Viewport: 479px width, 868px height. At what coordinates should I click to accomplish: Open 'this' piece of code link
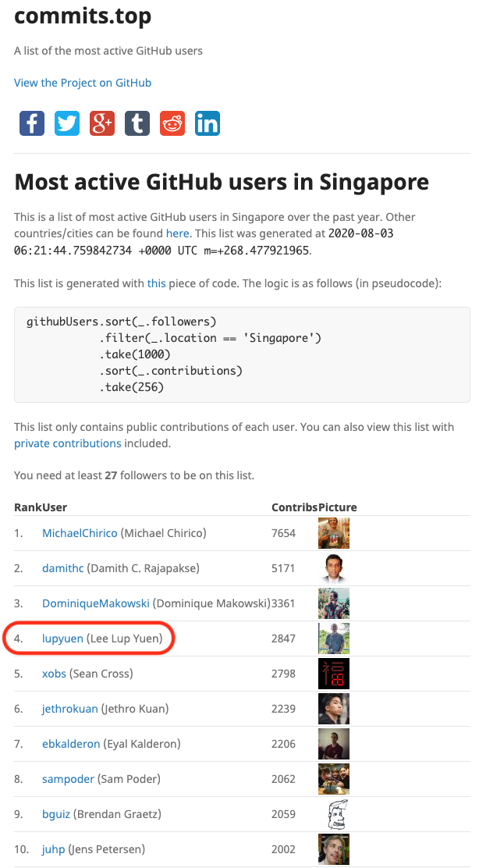(156, 283)
